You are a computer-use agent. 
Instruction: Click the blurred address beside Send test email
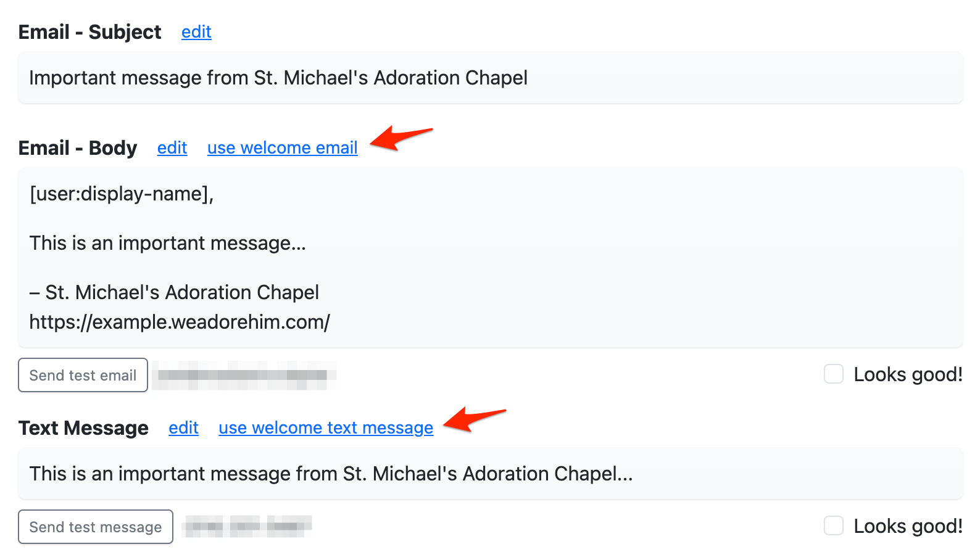pos(244,375)
